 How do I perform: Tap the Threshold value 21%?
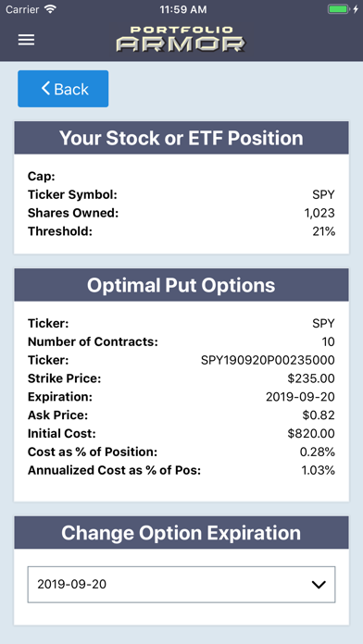coord(323,231)
